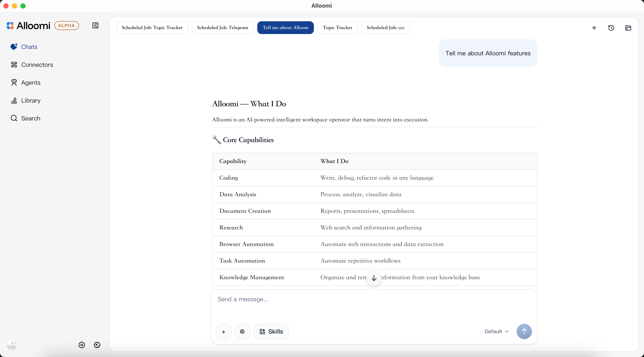
Task: Expand the Default model dropdown
Action: point(496,331)
